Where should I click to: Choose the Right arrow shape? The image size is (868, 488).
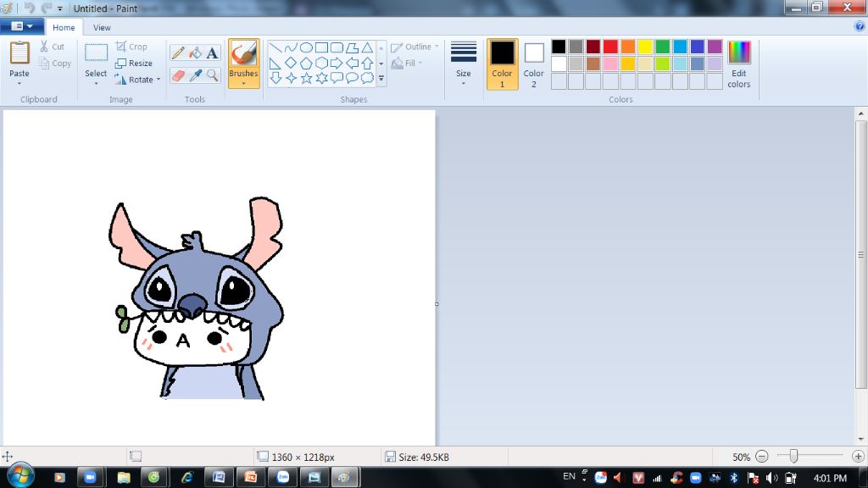(x=337, y=63)
